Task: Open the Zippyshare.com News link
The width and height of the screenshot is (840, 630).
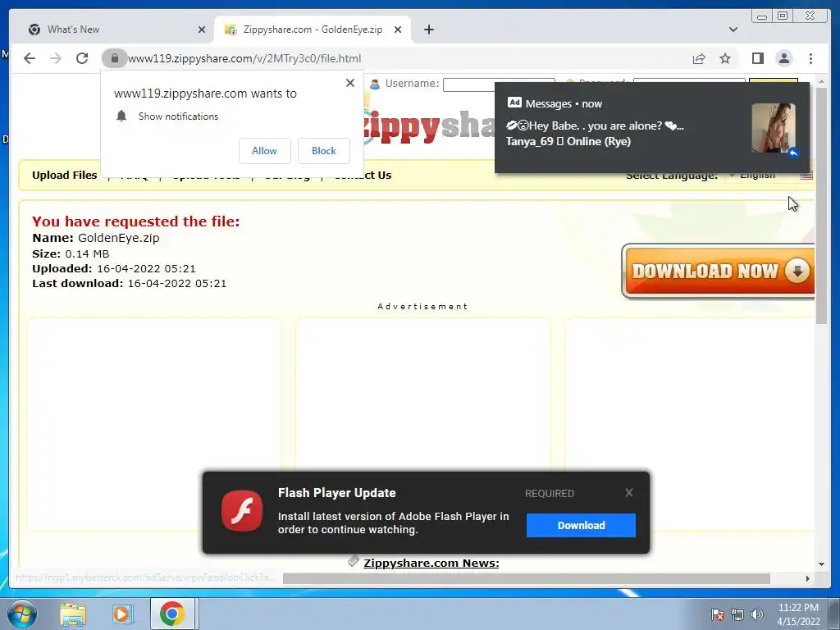Action: point(431,563)
